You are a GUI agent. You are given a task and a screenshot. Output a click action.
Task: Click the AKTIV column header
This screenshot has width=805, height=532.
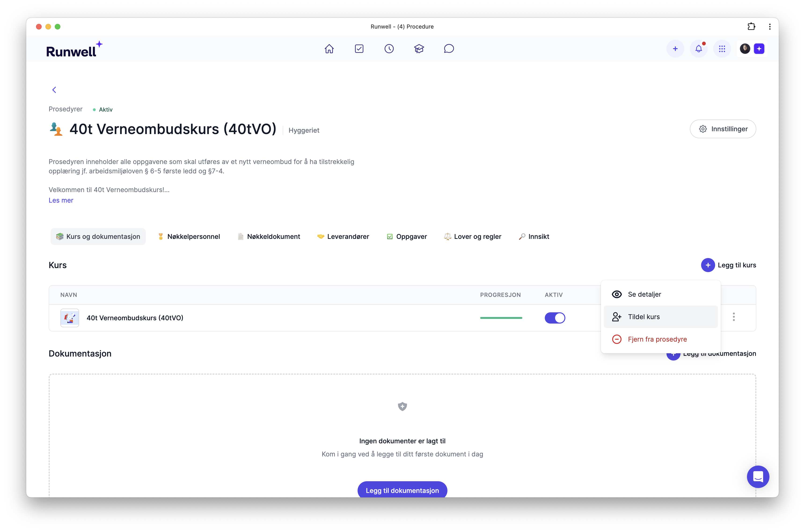tap(553, 295)
